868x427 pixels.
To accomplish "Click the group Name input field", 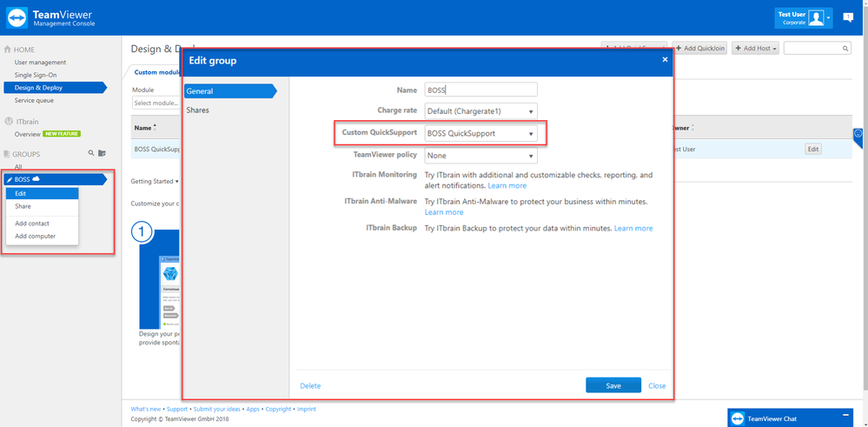I will tap(481, 90).
